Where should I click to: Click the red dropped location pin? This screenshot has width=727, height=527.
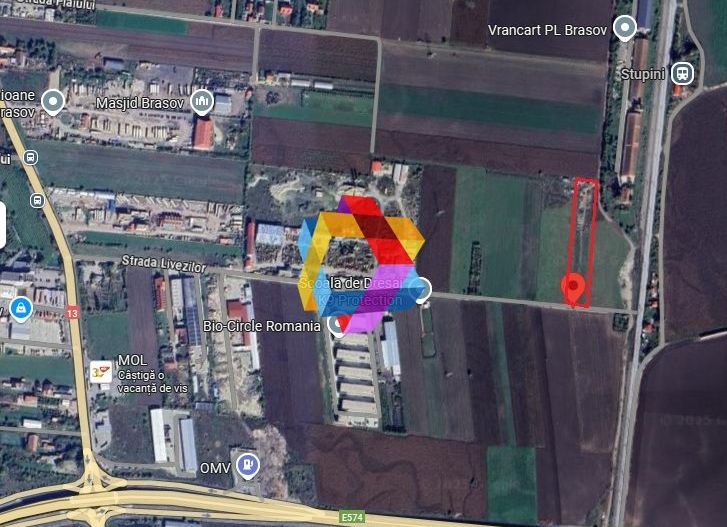573,288
